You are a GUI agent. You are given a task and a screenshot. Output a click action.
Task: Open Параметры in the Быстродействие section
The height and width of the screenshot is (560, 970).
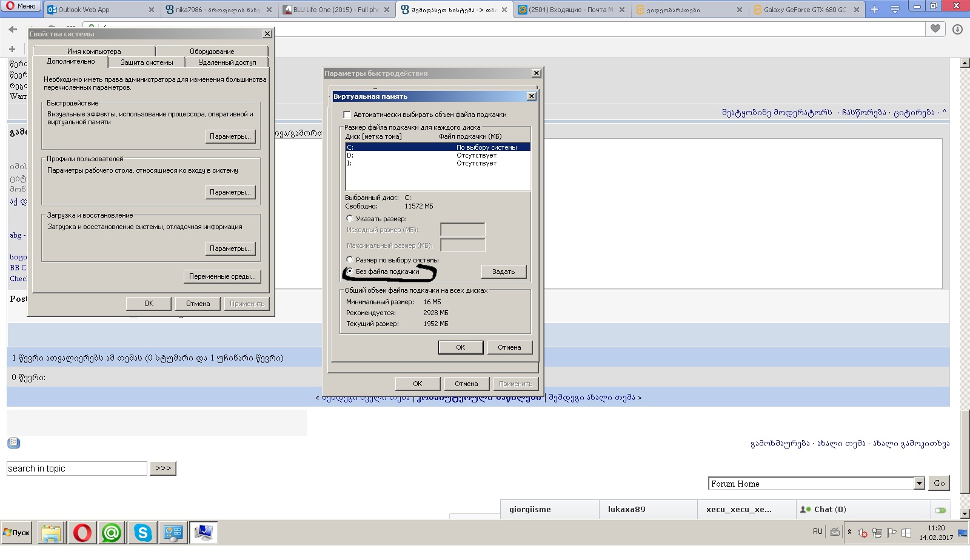[x=230, y=136]
